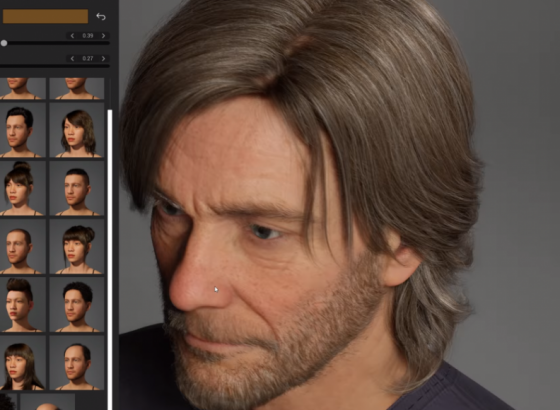Select the short black slicked-back hair preset

point(22,130)
